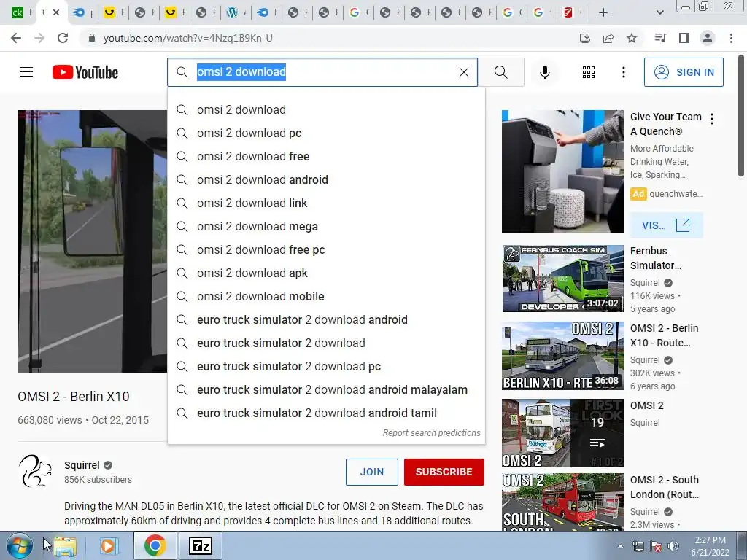Open the Squirrel channel name link
The image size is (747, 560).
pos(82,465)
